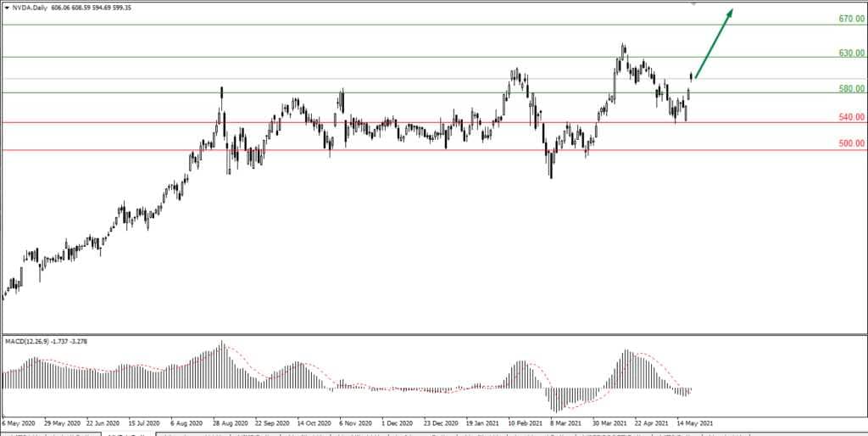Click the gray chart shift marker at top
Viewport: 868px width, 436px height.
coord(694,3)
